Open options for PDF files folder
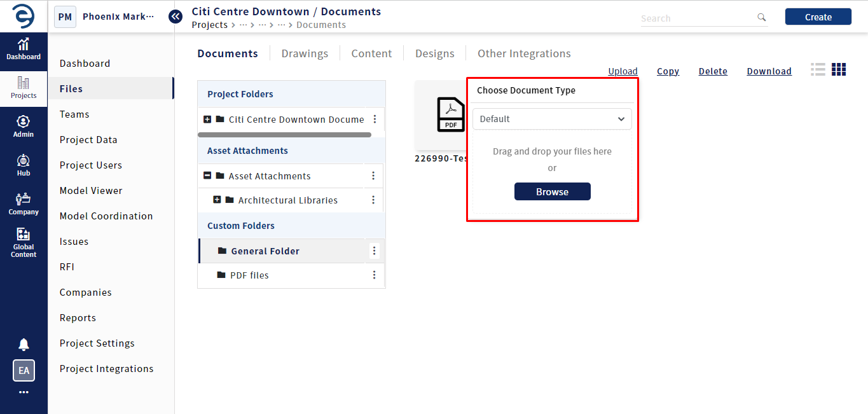 point(374,275)
